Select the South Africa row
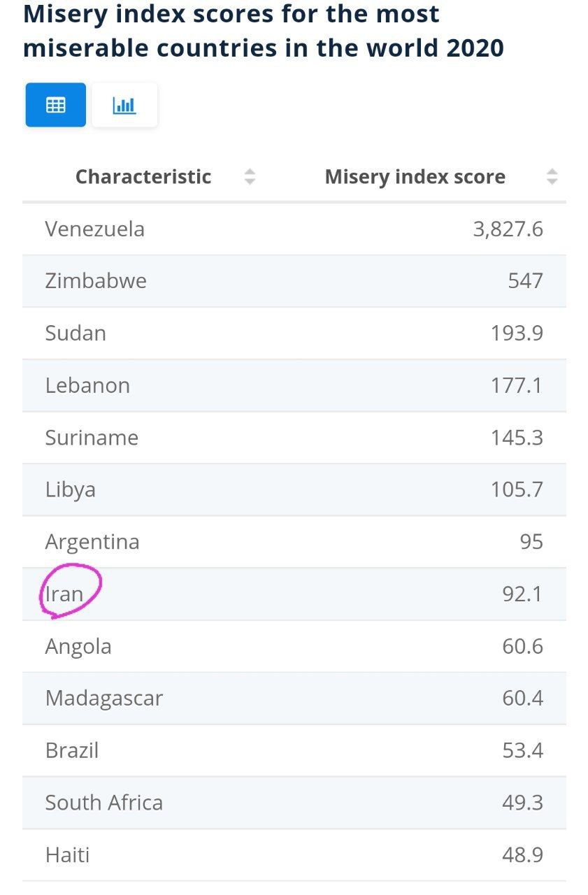Viewport: 588px width, 895px height. click(x=294, y=803)
